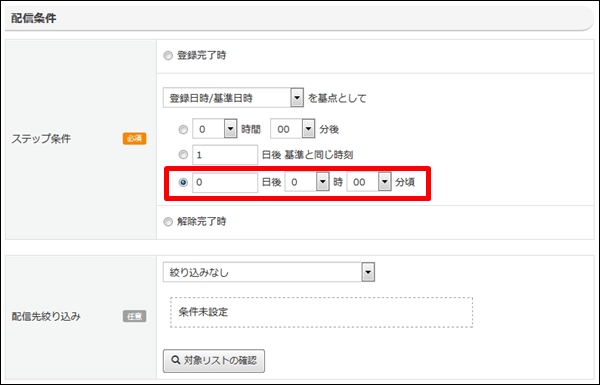Viewport: 600px width, 385px height.
Task: Select the 解除完了時 radio option
Action: tap(168, 222)
